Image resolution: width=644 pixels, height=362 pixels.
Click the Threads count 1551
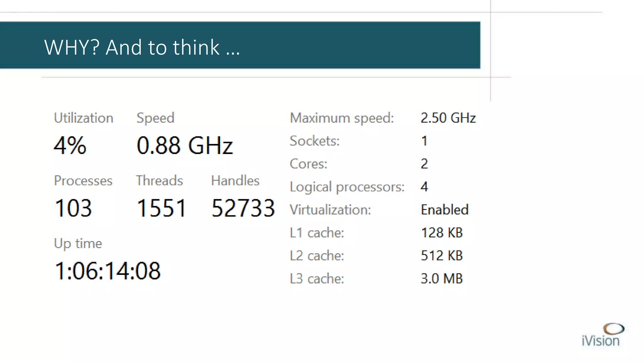coord(161,208)
